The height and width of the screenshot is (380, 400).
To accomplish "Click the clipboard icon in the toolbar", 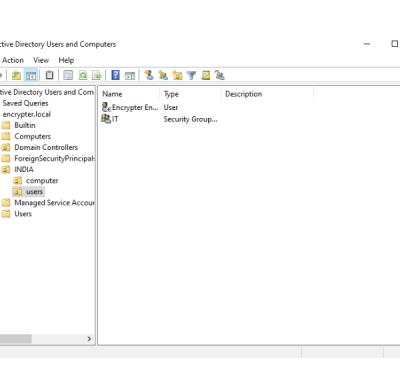I will (49, 75).
